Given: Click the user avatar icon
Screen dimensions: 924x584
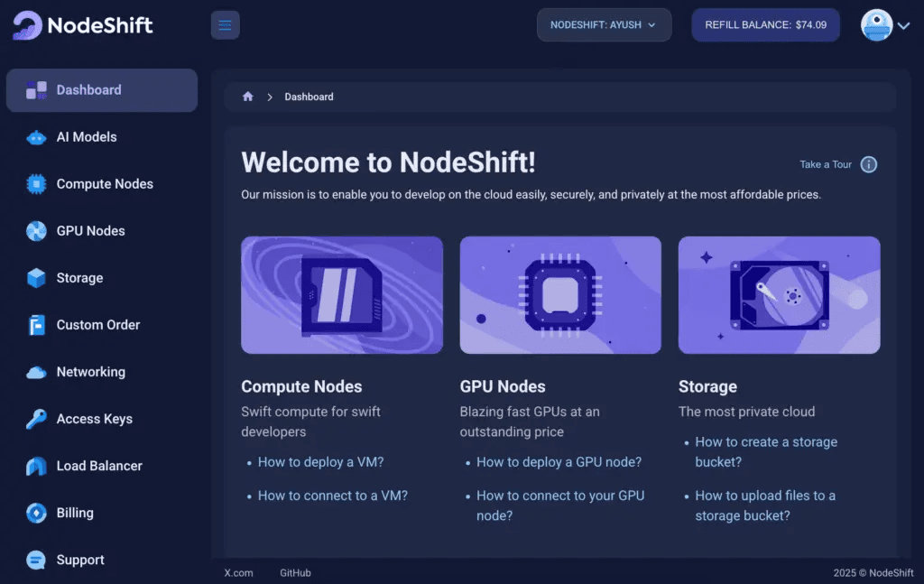Looking at the screenshot, I should pyautogui.click(x=876, y=24).
